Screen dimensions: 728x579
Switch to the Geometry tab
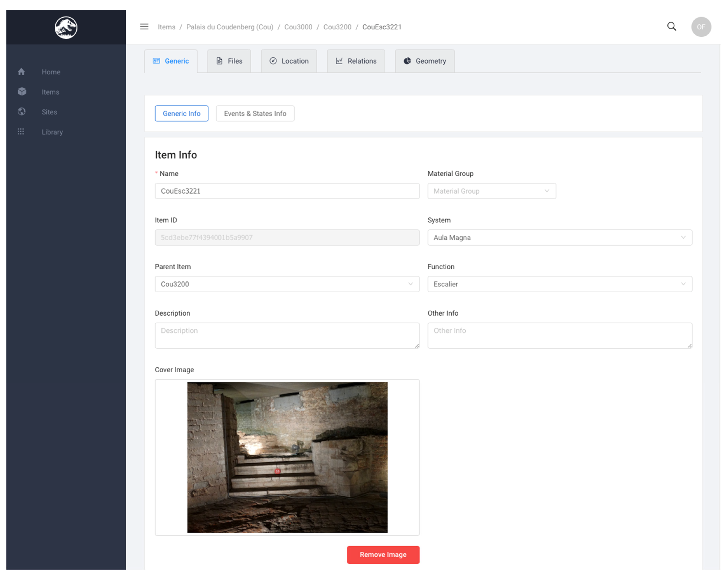[x=424, y=61]
